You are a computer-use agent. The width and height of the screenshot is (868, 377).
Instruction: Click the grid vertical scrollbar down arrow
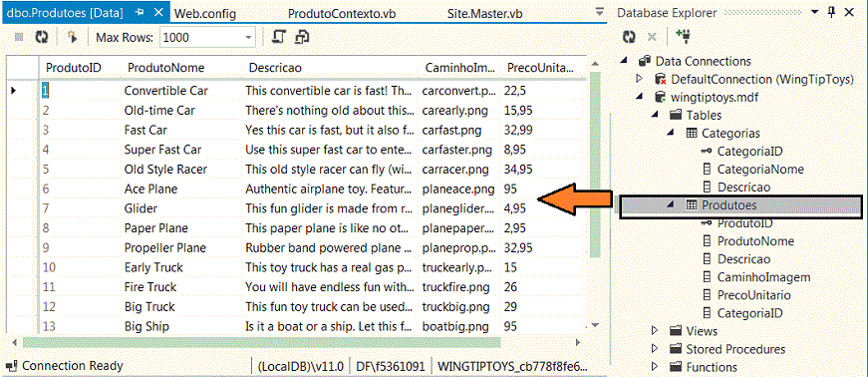pos(595,324)
